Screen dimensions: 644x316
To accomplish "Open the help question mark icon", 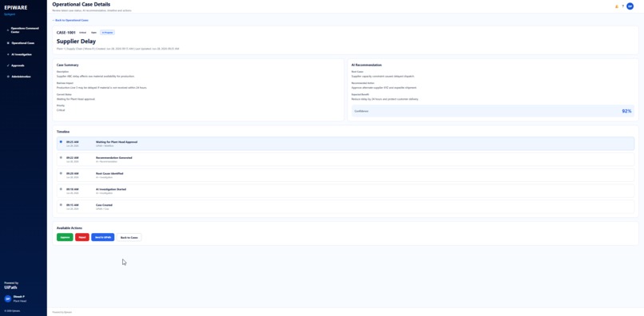I will [x=622, y=6].
